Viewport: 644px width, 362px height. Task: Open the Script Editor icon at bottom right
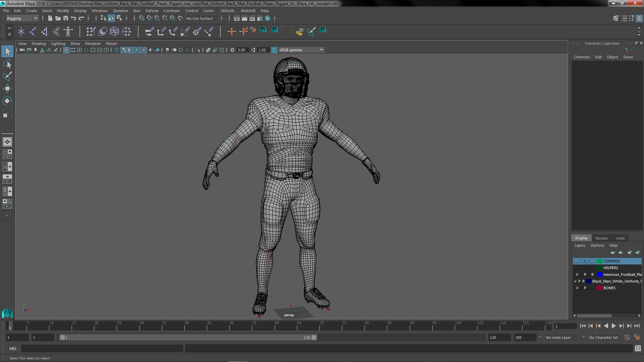638,349
